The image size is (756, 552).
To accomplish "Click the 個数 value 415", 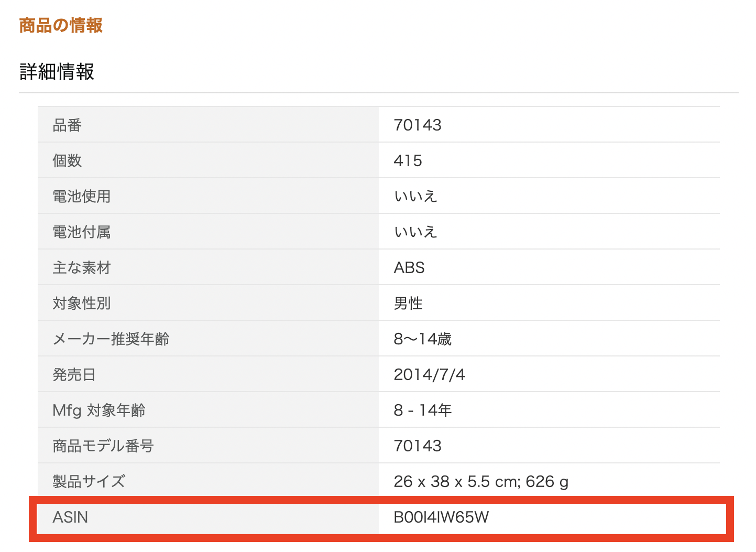I will [408, 160].
